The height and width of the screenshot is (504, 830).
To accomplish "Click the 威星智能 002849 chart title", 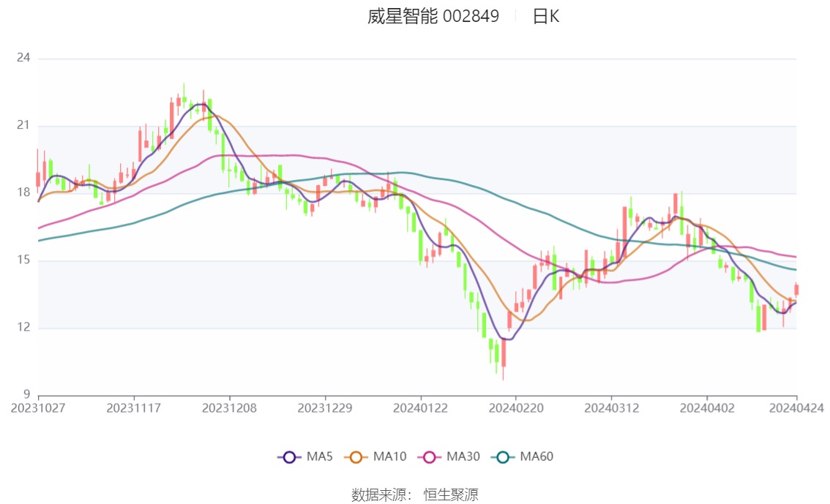I will [x=433, y=17].
